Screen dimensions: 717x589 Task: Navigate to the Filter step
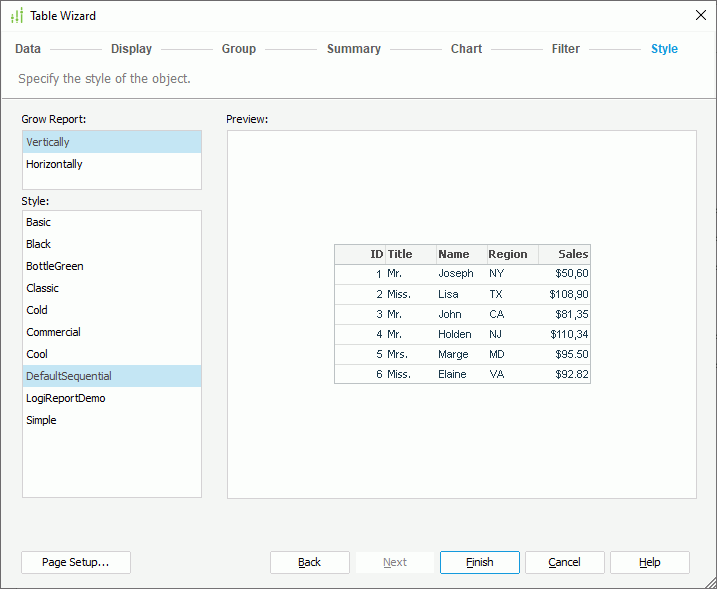565,49
